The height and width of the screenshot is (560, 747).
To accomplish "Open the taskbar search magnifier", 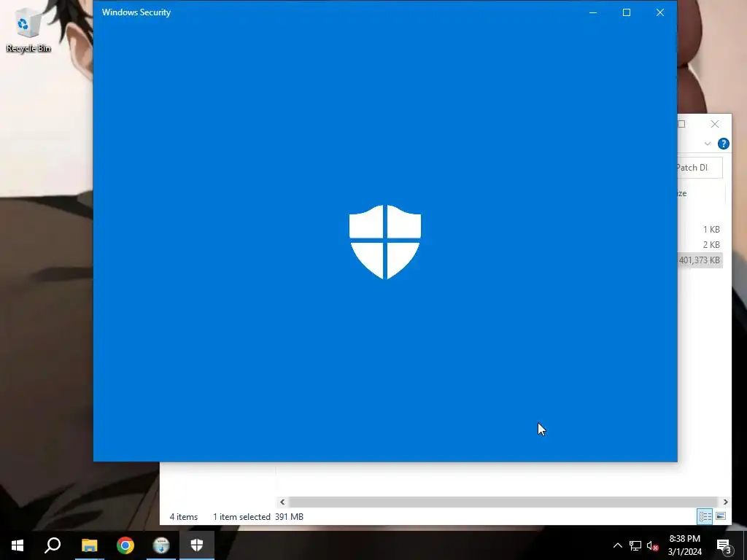I will point(53,545).
